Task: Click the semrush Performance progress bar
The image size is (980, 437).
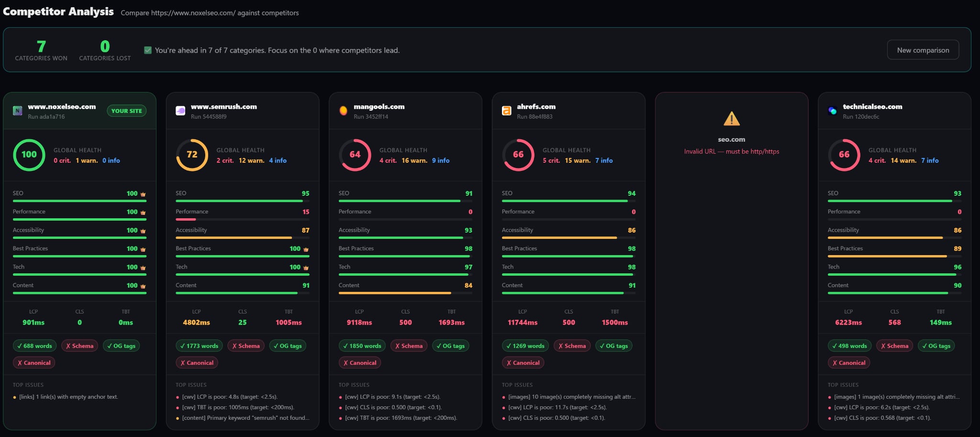Action: (242, 219)
